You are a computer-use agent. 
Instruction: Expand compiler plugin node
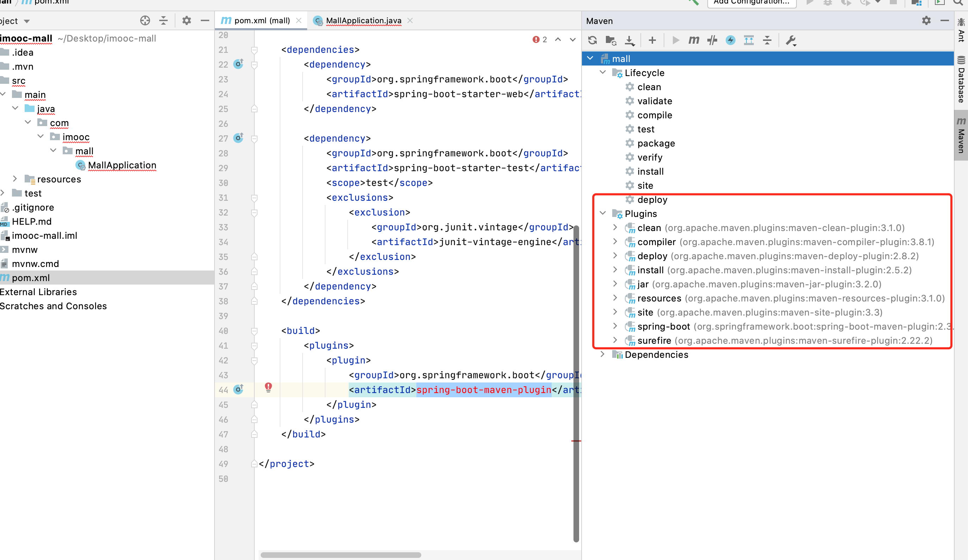pyautogui.click(x=615, y=242)
